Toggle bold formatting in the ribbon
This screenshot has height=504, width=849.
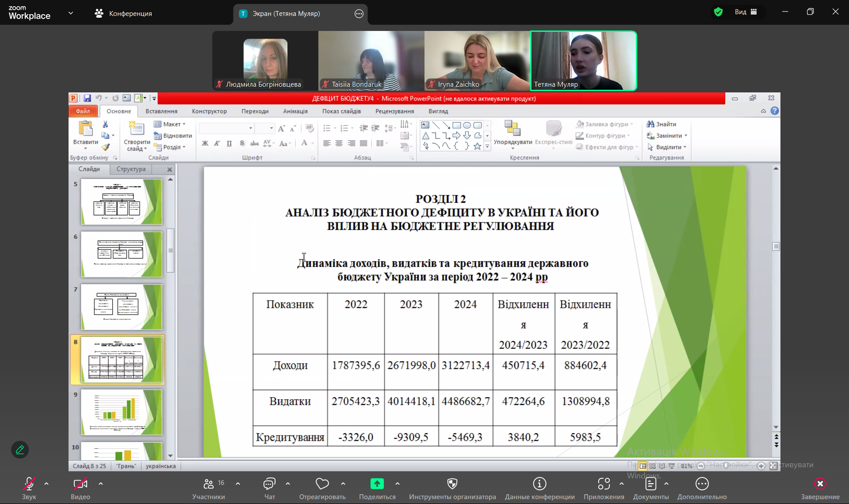[x=205, y=143]
